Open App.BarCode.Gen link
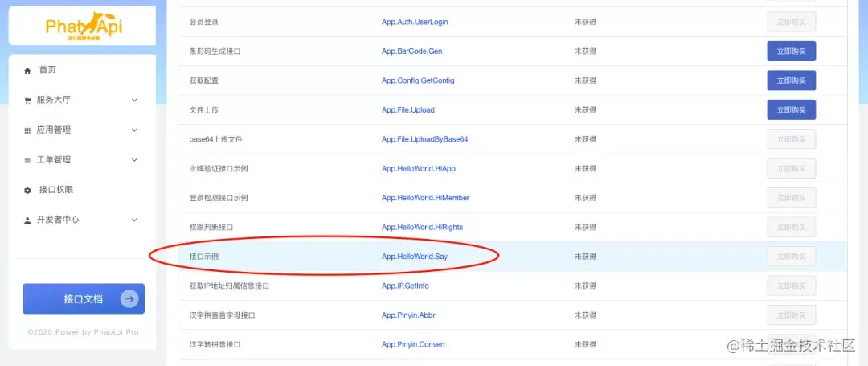Viewport: 868px width, 366px height. [x=411, y=51]
